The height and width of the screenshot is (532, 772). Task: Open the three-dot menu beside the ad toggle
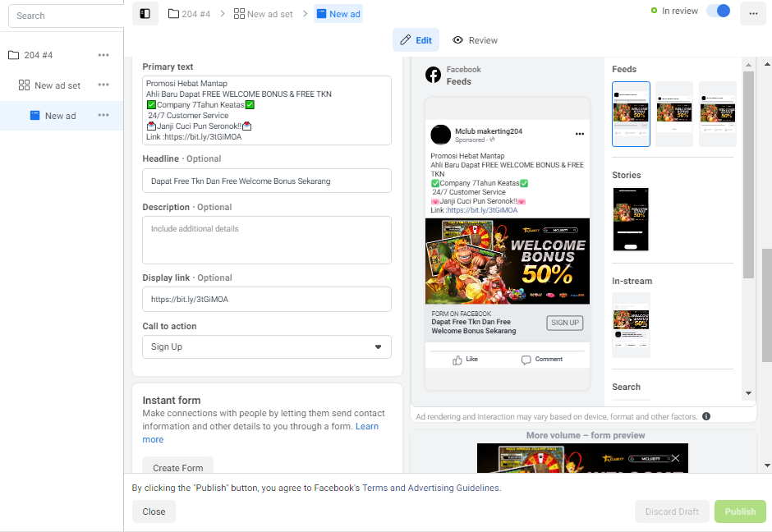753,13
